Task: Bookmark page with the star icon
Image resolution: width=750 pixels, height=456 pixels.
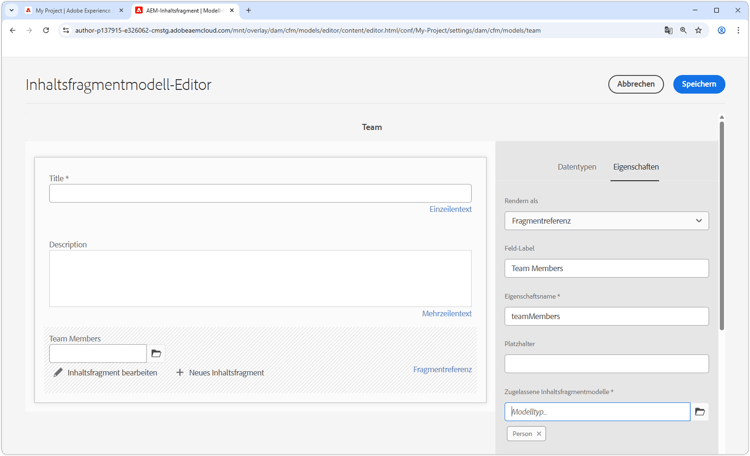Action: (x=698, y=30)
